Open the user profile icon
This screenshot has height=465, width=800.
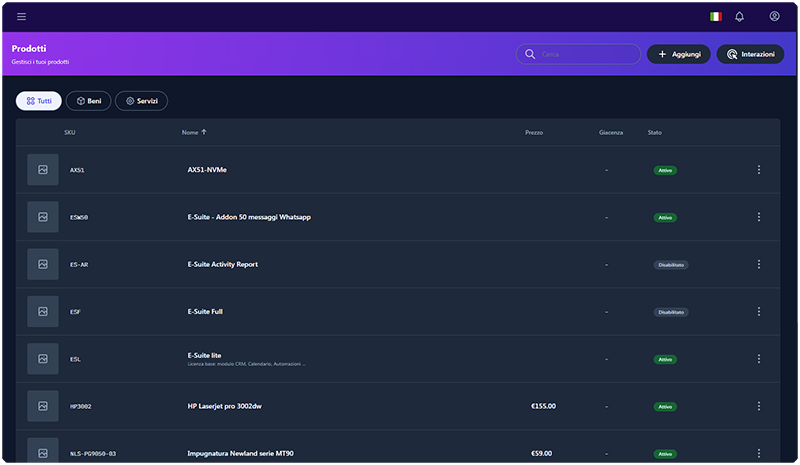coord(774,16)
